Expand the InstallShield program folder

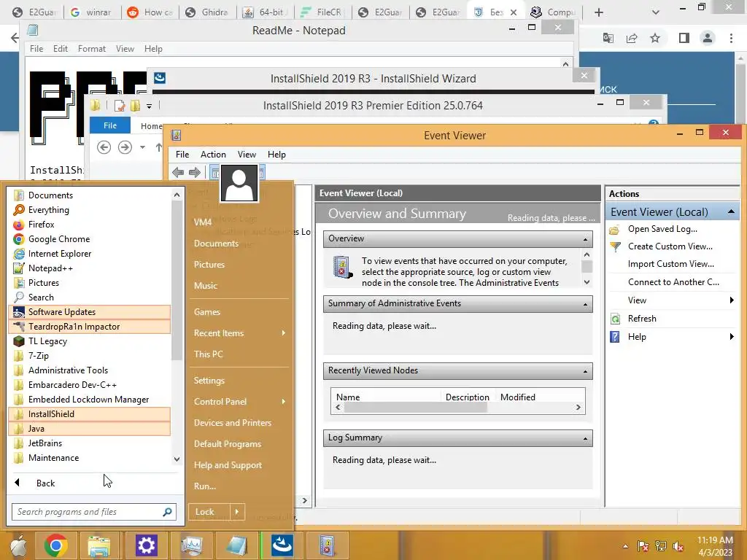90,414
